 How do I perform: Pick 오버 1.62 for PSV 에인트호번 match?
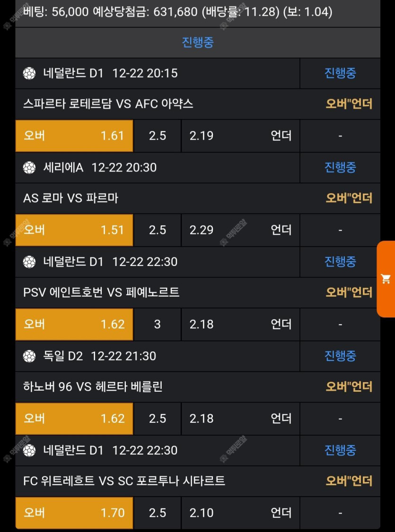click(74, 324)
